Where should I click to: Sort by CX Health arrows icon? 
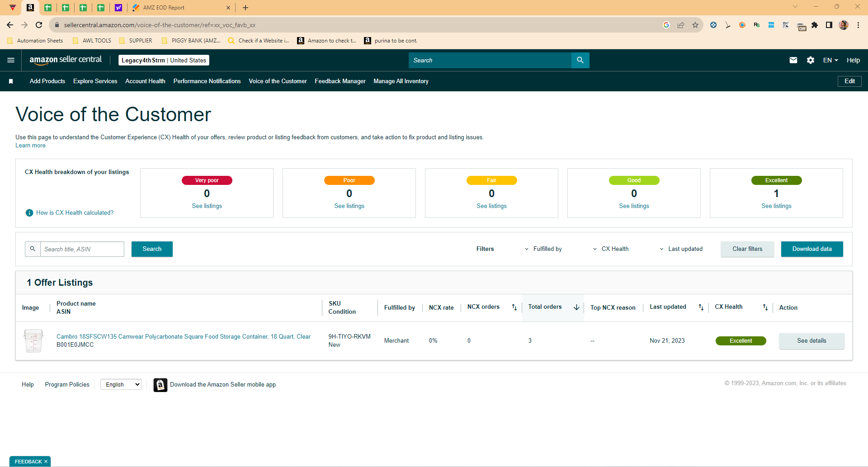(765, 307)
